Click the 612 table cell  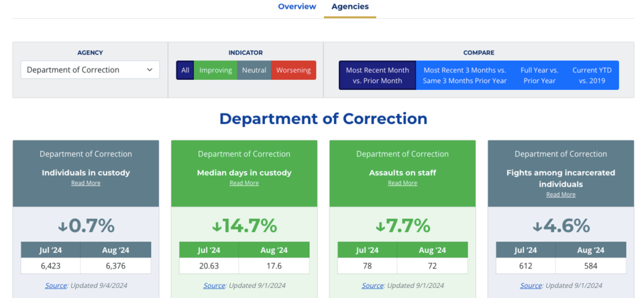526,266
